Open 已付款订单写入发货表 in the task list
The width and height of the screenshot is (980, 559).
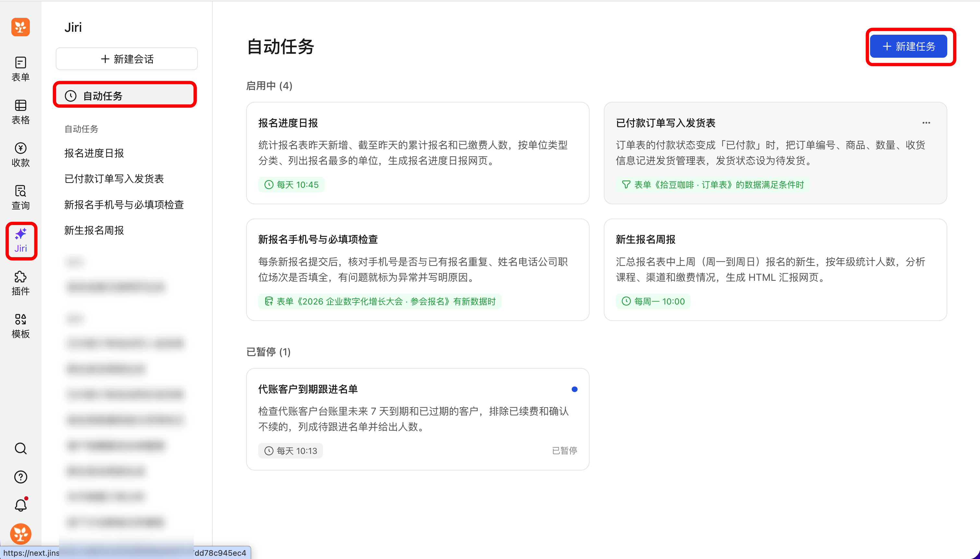(x=114, y=179)
